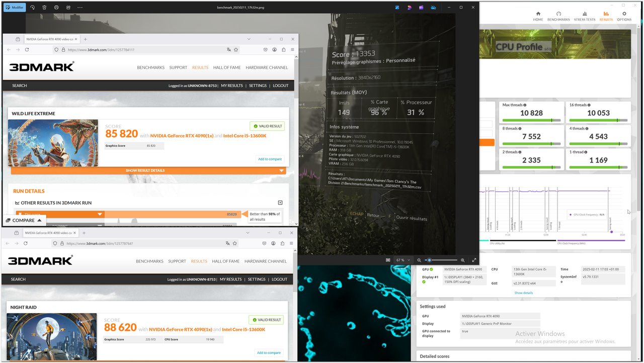Bookmark the upper browser page with the star
Viewport: 644px width, 363px height.
pos(236,50)
